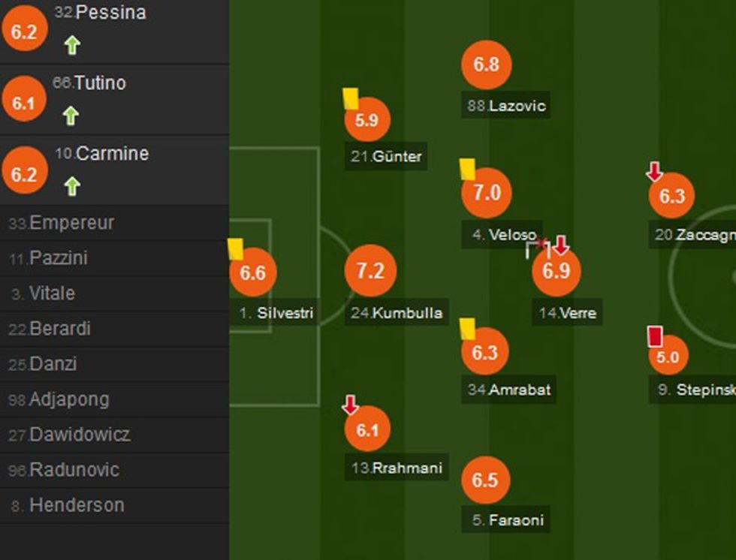Open Faraoni's 6.5 rating circle
This screenshot has height=560, width=736.
point(485,480)
